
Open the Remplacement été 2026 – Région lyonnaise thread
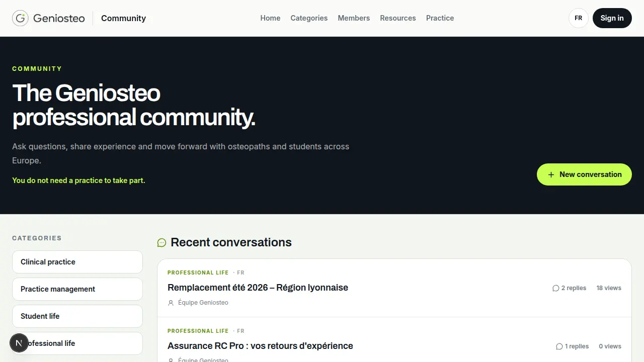point(258,288)
